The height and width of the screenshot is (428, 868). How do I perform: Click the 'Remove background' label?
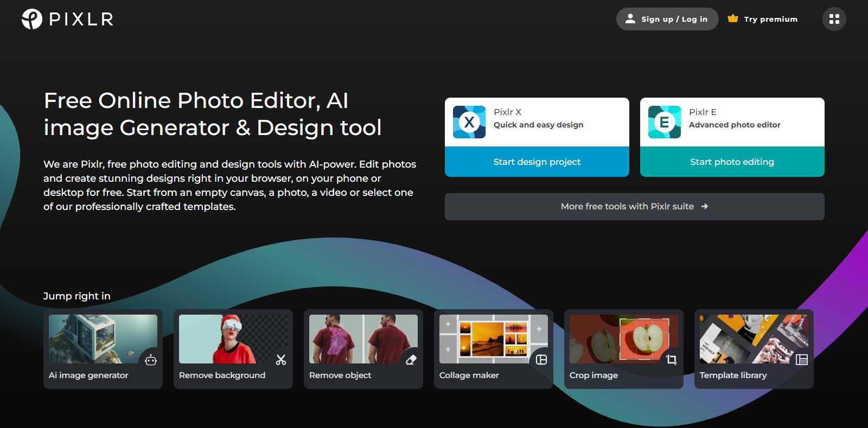point(222,375)
